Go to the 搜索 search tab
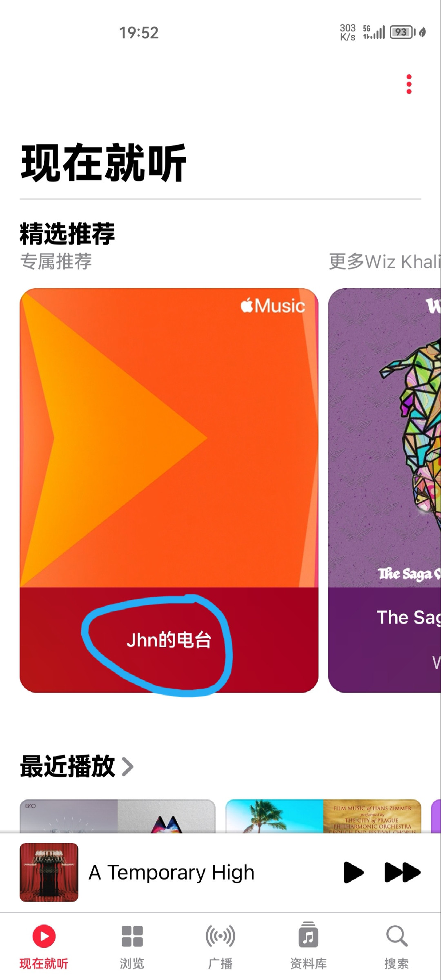This screenshot has height=980, width=441. click(x=396, y=947)
